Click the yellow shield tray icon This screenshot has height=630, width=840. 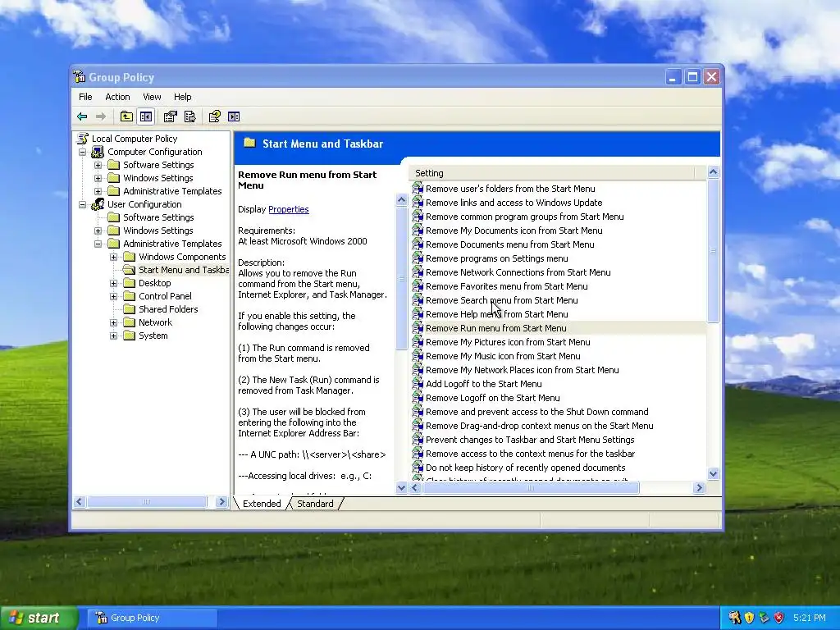pyautogui.click(x=750, y=618)
